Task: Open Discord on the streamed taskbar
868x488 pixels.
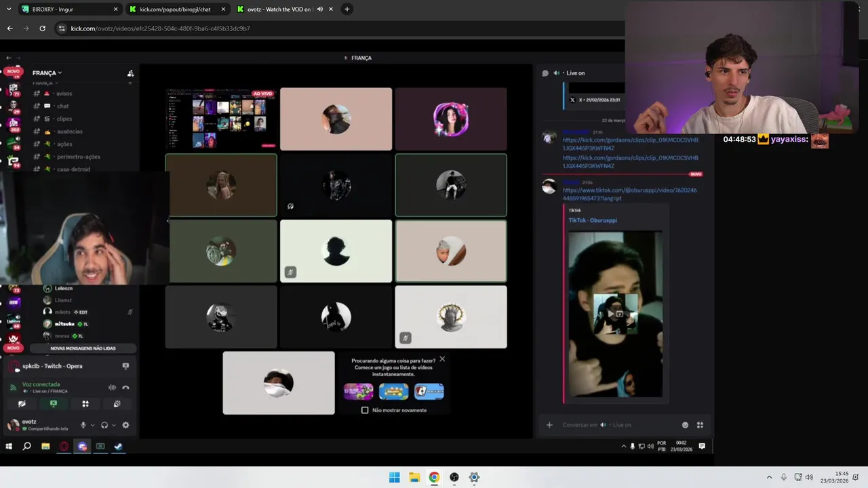Action: click(82, 446)
